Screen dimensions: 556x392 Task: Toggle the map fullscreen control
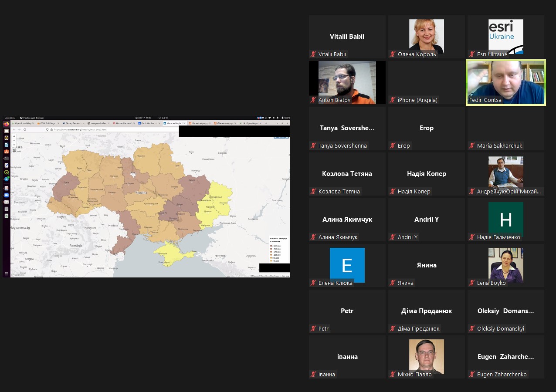coord(14,151)
